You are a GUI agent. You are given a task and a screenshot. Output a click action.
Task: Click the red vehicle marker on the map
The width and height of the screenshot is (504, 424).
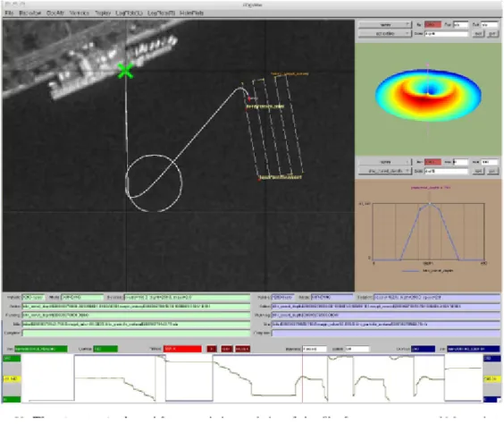pos(249,98)
